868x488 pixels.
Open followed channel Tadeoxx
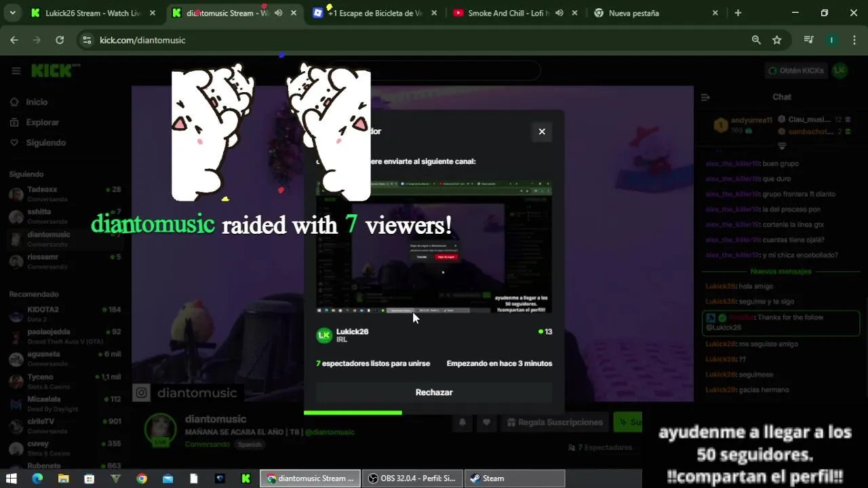point(65,194)
